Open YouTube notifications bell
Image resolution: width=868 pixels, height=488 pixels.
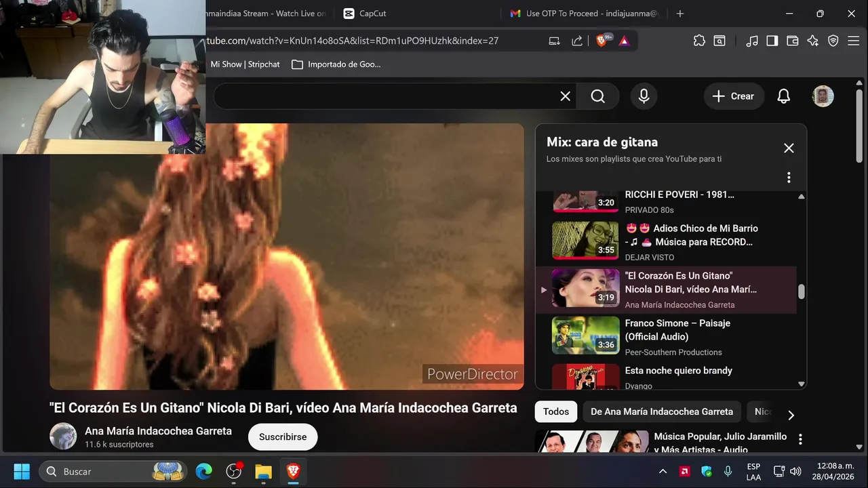click(783, 96)
